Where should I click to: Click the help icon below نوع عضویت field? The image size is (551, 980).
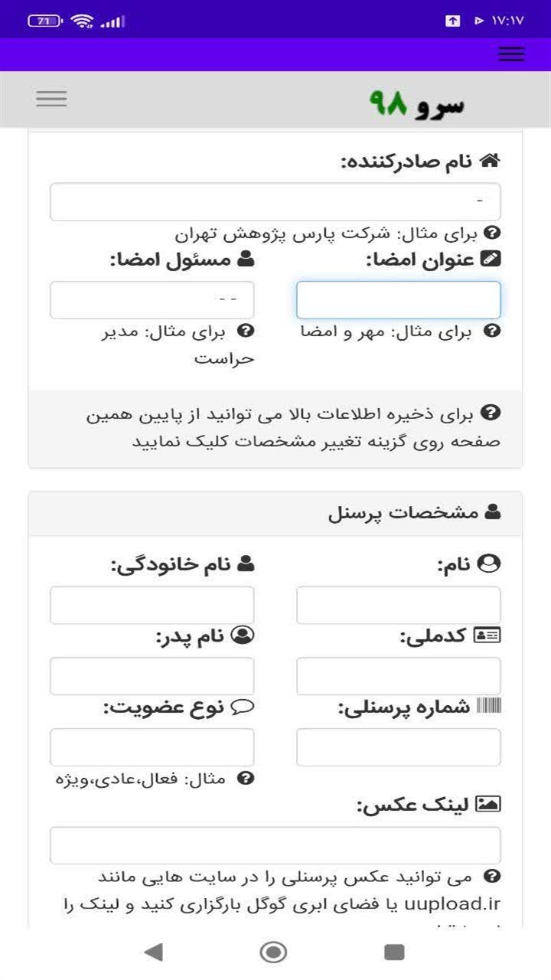[x=246, y=778]
